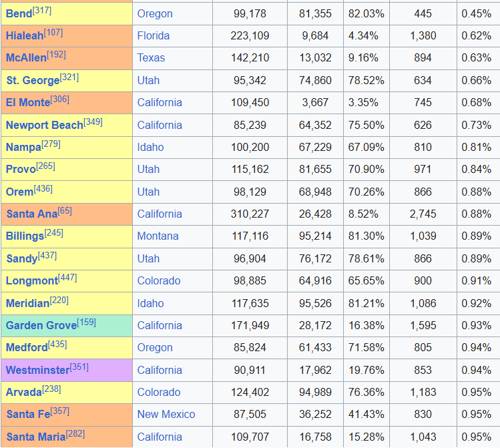Open the Sandy city link

click(x=22, y=258)
